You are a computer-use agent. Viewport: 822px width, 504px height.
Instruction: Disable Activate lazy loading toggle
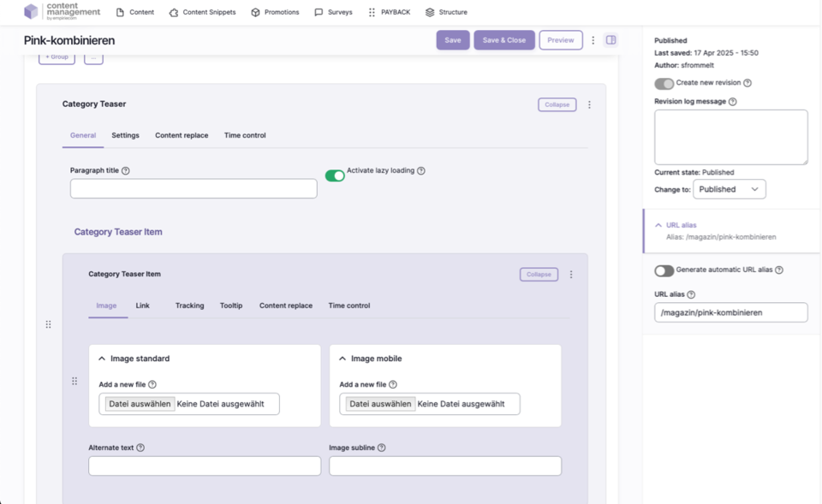click(335, 175)
